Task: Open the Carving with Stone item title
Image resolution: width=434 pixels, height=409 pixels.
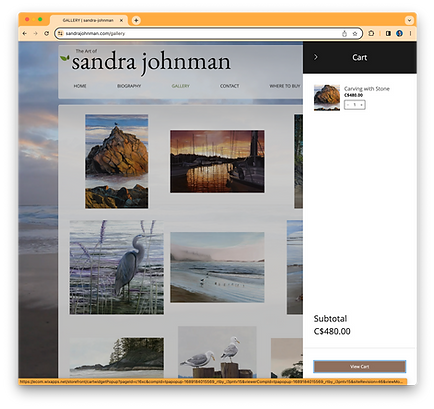Action: click(367, 89)
